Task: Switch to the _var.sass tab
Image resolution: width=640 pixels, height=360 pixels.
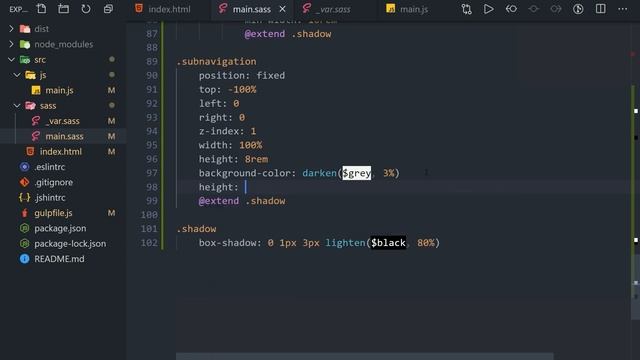Action: [333, 9]
